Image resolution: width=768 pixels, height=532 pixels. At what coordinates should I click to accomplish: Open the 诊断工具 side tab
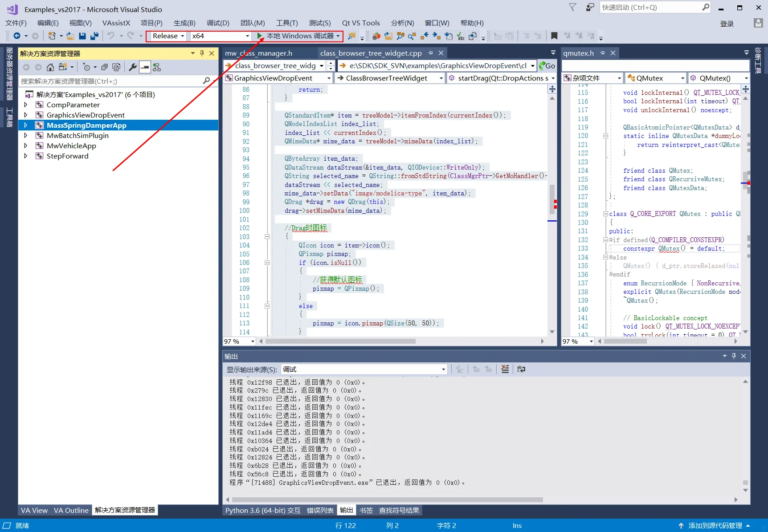tap(758, 61)
